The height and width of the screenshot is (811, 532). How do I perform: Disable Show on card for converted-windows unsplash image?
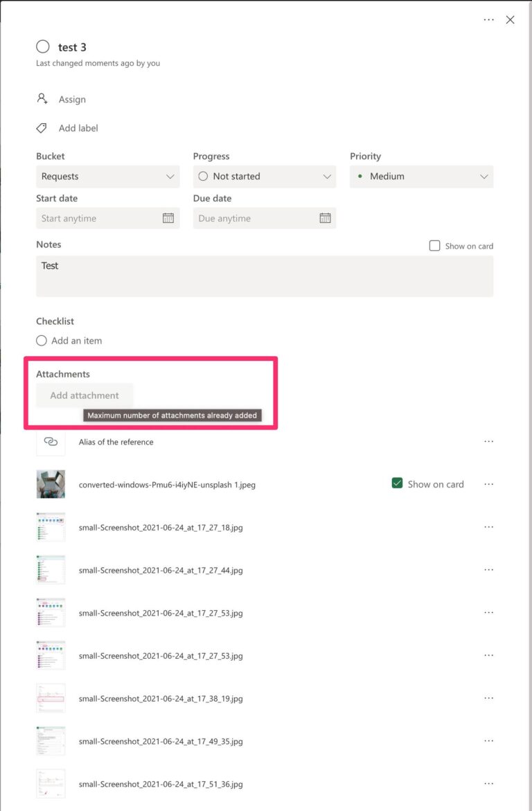pyautogui.click(x=397, y=483)
